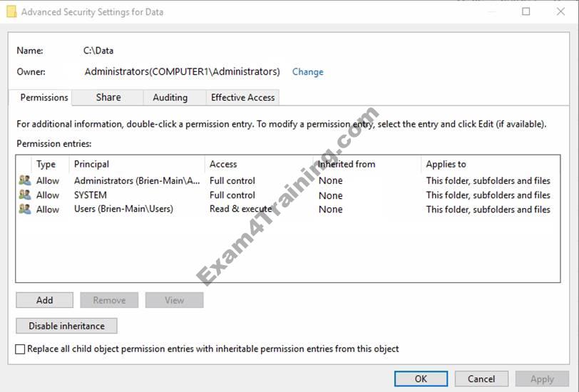Maximize the Advanced Security Settings window
579x392 pixels.
526,11
